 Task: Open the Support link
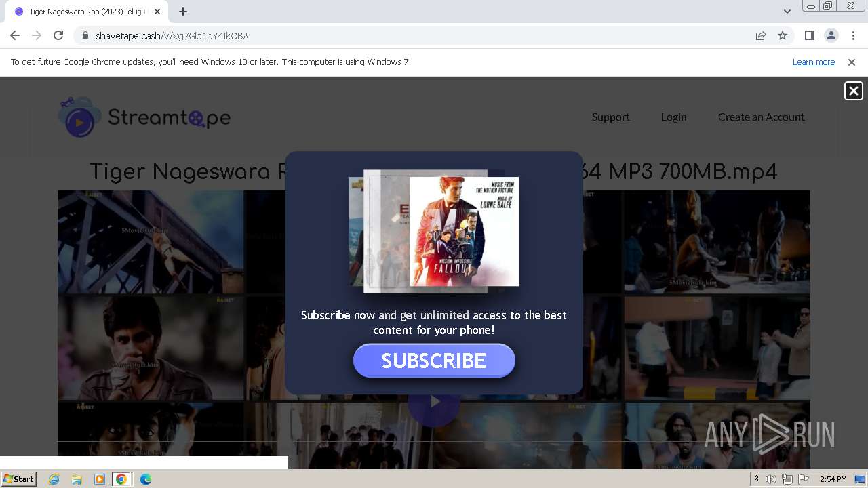pos(611,117)
